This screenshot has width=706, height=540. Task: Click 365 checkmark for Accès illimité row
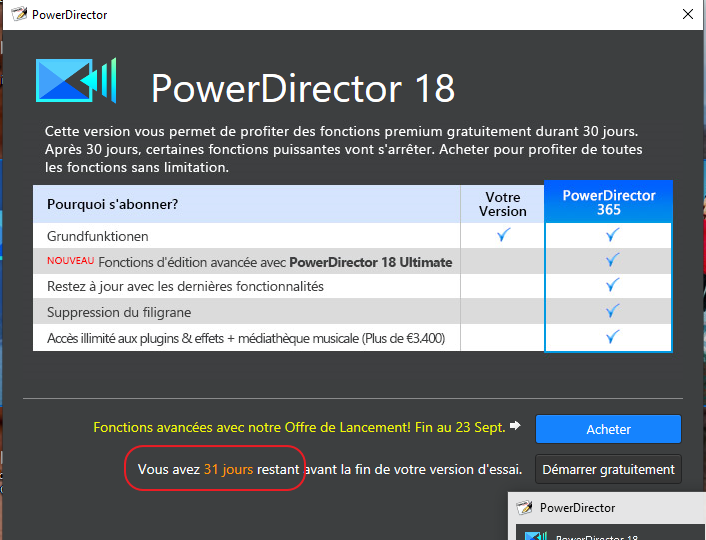[612, 336]
